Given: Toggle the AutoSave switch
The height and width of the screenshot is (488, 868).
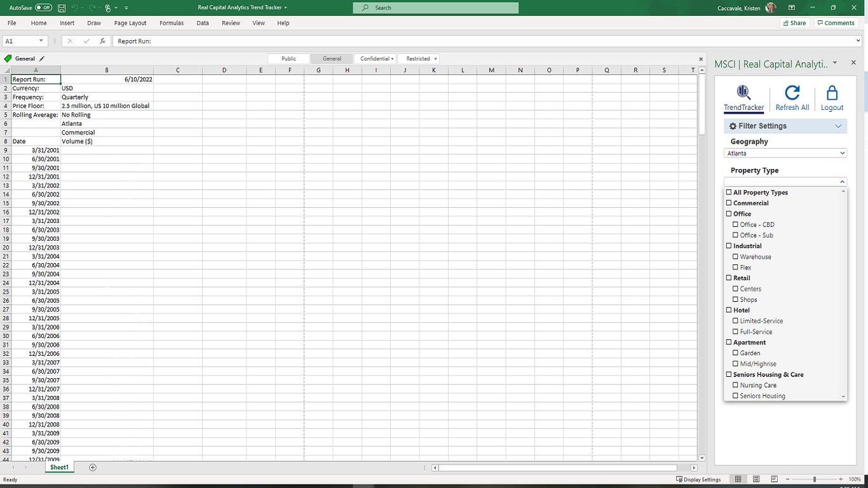Looking at the screenshot, I should tap(43, 8).
